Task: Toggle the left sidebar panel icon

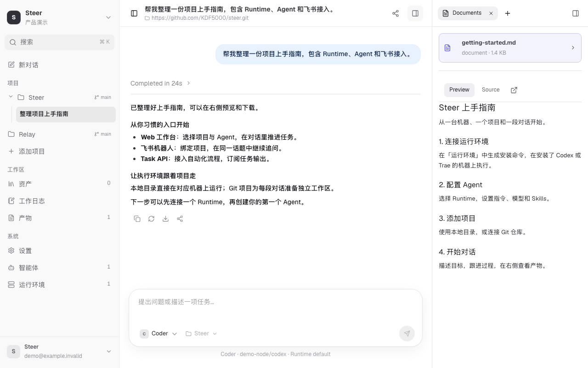Action: pos(134,13)
